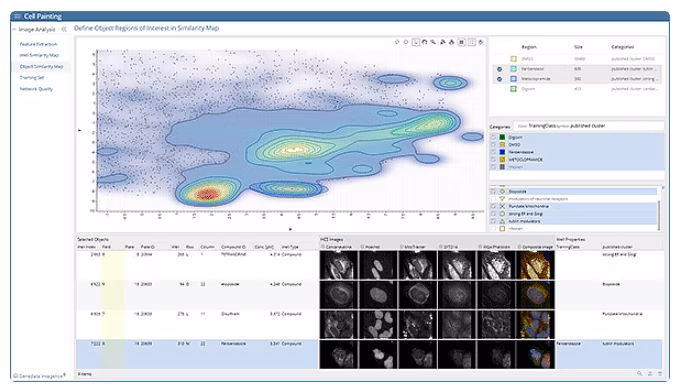This screenshot has width=674, height=386.
Task: Click the peak of the red density cluster
Action: coord(207,195)
